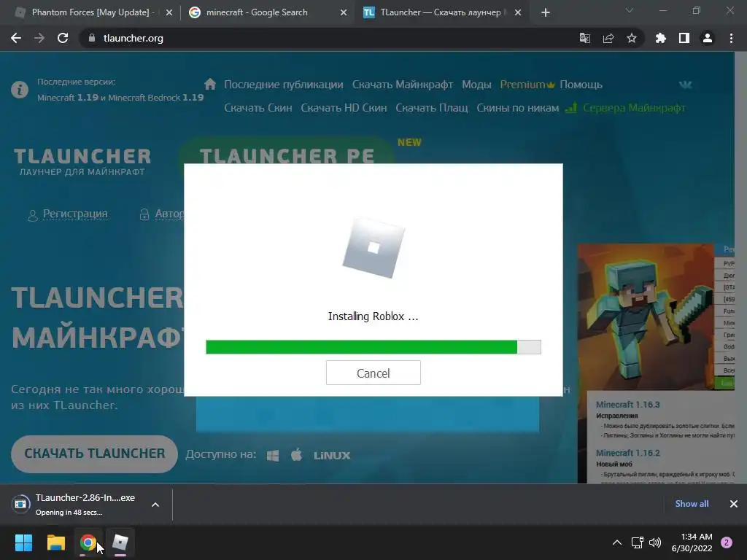Click Show all downloads
This screenshot has width=747, height=560.
692,503
